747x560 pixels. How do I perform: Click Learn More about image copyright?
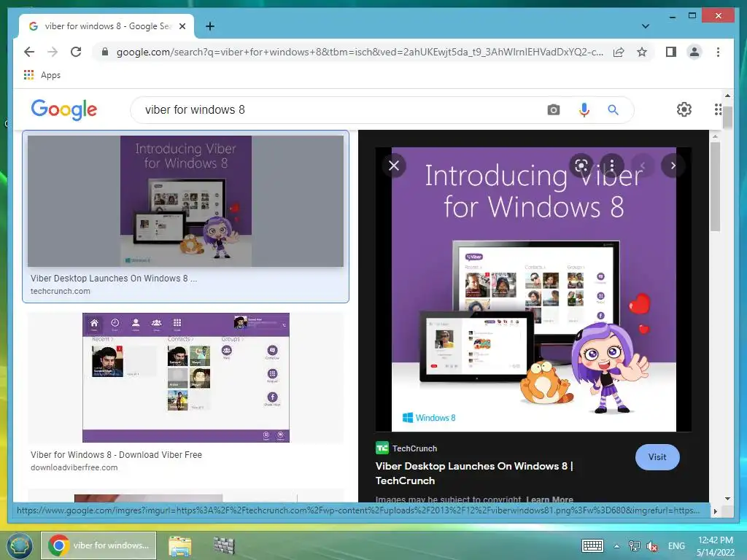[x=550, y=499]
